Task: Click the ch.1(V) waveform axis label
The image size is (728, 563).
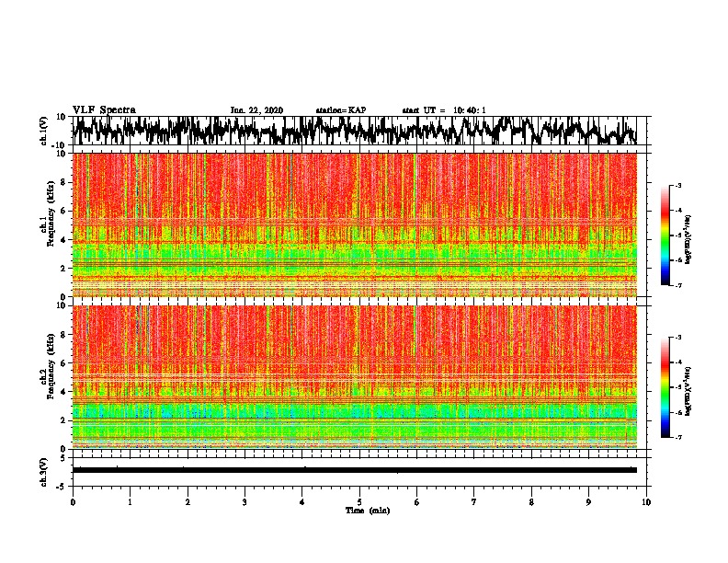Action: (44, 131)
